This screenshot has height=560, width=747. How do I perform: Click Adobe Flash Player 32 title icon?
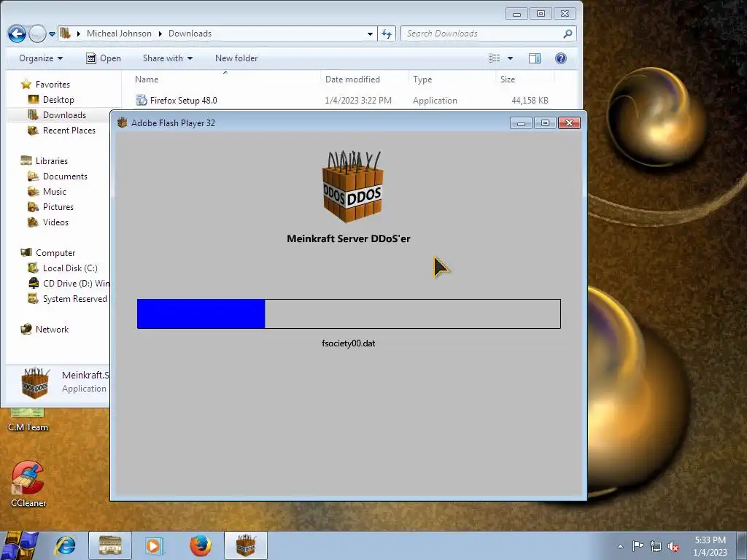click(x=123, y=122)
